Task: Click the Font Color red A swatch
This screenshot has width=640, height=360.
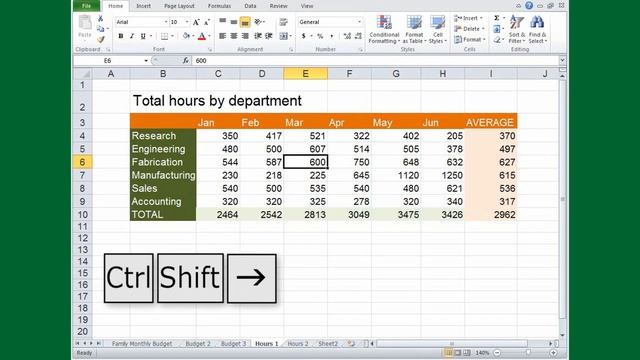Action: (202, 36)
